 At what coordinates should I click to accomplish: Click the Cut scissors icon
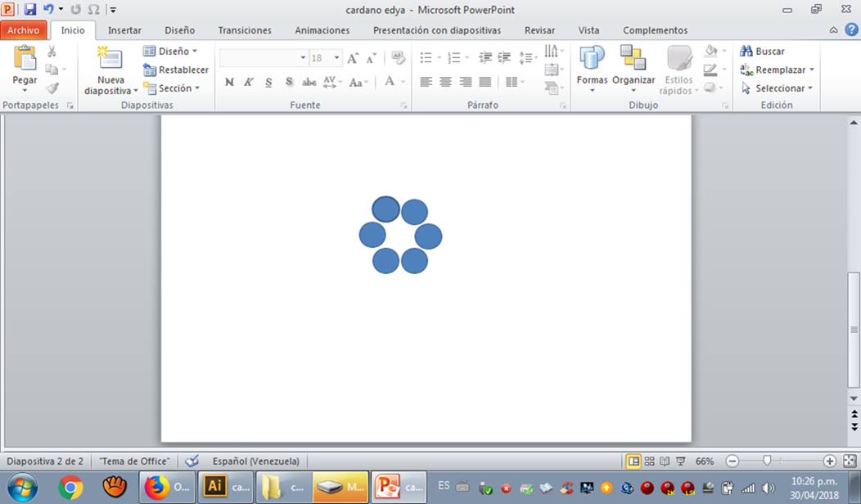coord(52,51)
